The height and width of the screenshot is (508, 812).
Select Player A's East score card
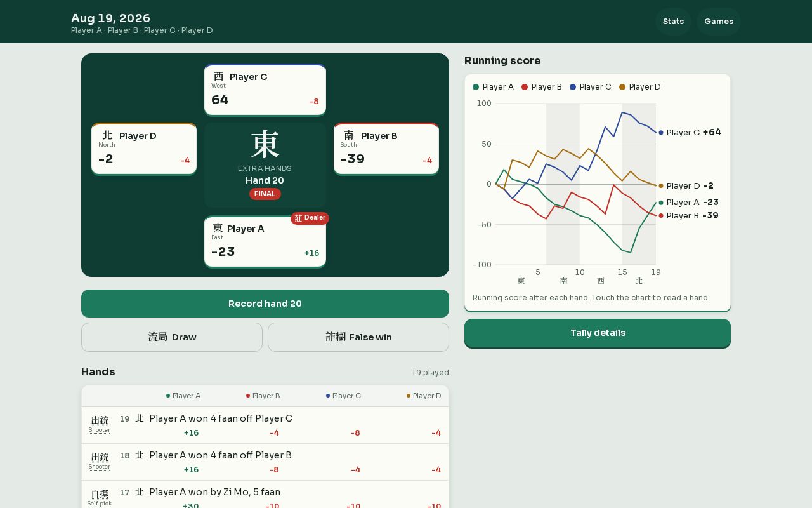point(265,242)
